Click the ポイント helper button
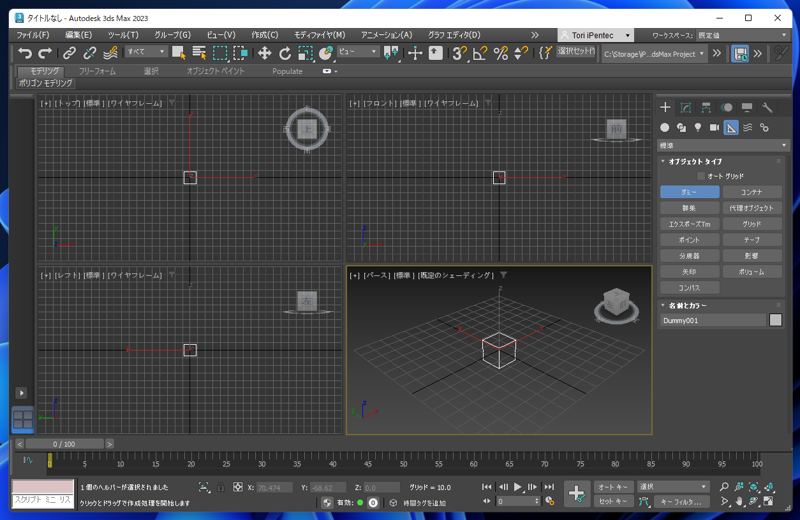Viewport: 800px width, 520px height. (689, 240)
